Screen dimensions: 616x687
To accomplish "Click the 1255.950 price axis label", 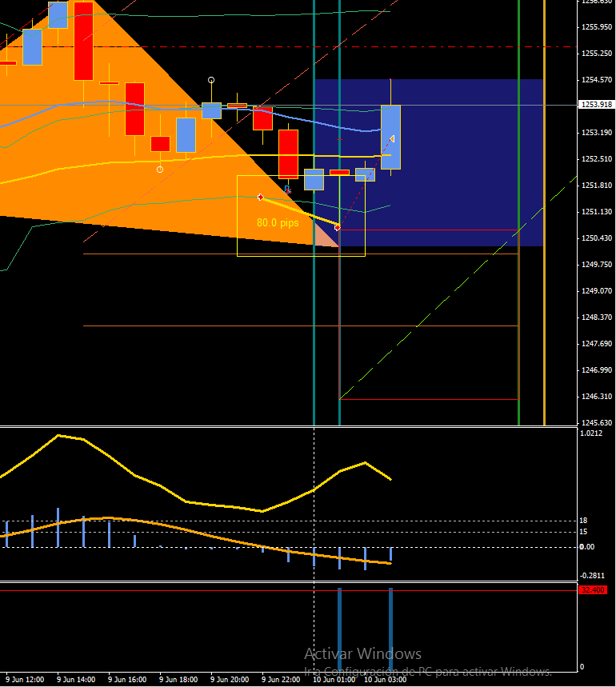I will pyautogui.click(x=597, y=27).
